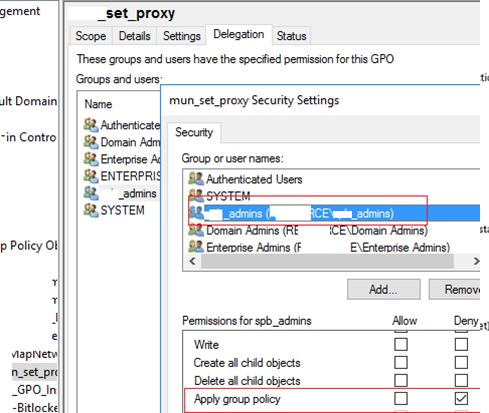This screenshot has height=413, width=489.
Task: Click the horizontal scrollbar thumb in names list
Action: coord(327,261)
